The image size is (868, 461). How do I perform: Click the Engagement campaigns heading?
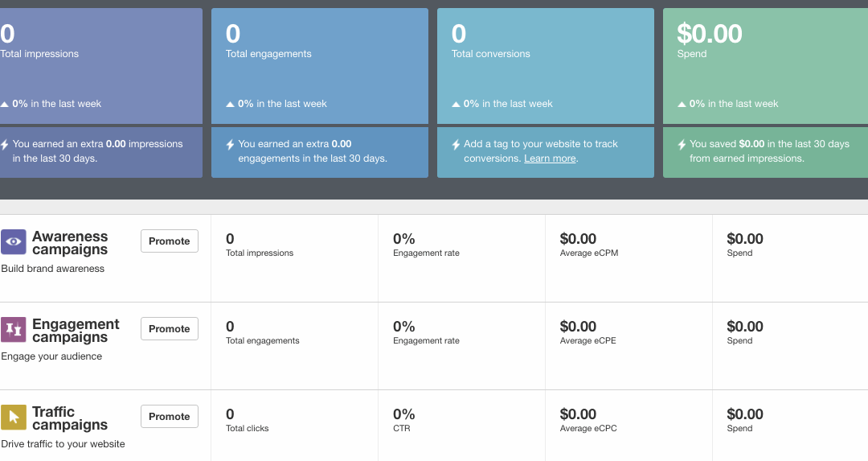click(x=76, y=331)
